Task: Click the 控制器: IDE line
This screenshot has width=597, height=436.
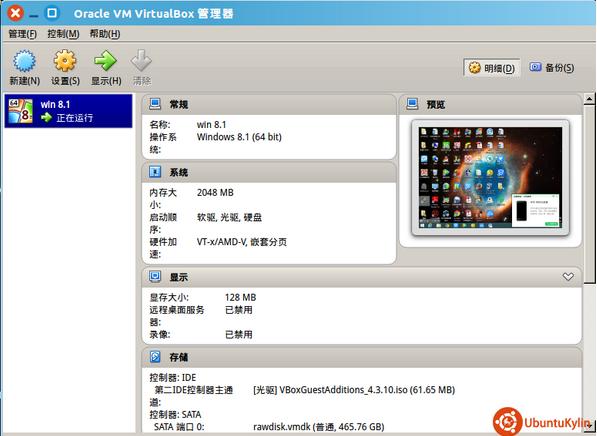Action: (x=172, y=378)
